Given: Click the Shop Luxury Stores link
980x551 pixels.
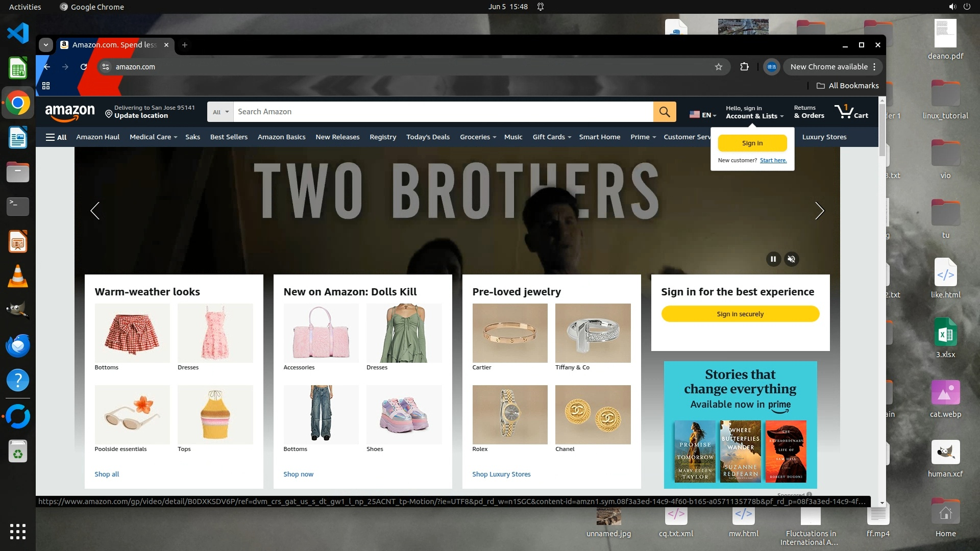Looking at the screenshot, I should point(501,474).
